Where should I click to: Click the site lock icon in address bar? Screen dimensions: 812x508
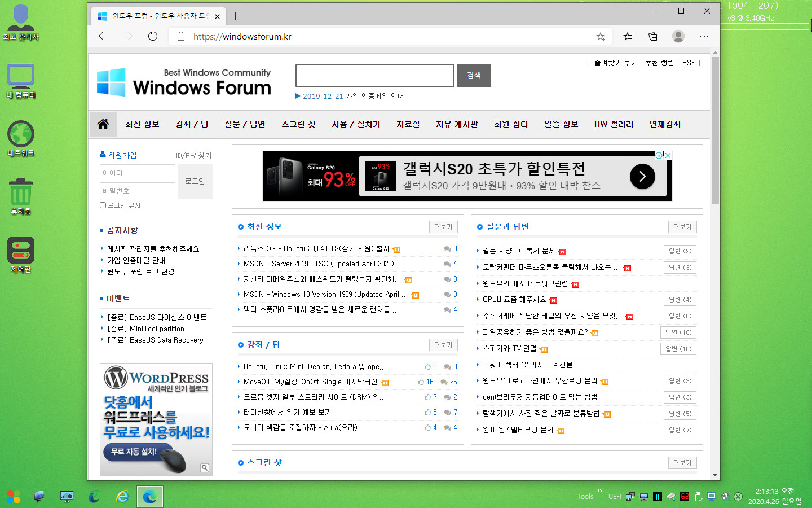point(181,36)
